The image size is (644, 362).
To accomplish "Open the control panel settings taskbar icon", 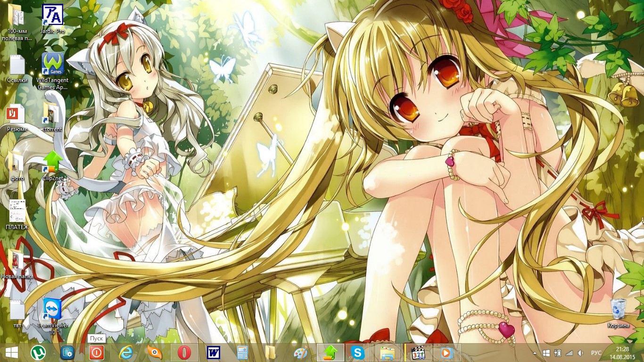I will point(67,353).
